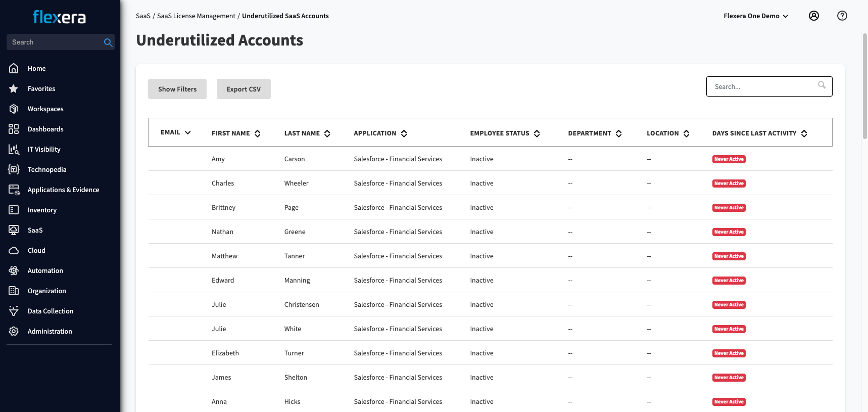Click the table Search input field
The image size is (868, 412).
[x=763, y=86]
